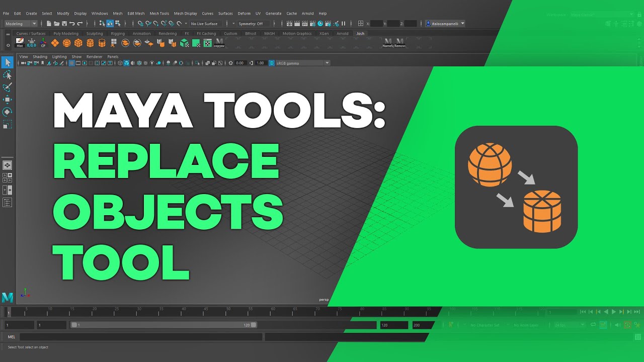Toggle the viewport grid display

[x=71, y=63]
